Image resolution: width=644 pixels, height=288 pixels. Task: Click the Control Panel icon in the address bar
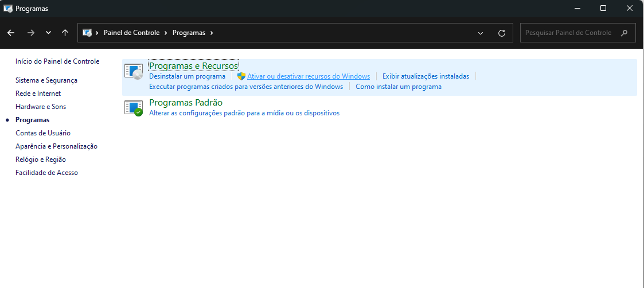pyautogui.click(x=87, y=33)
